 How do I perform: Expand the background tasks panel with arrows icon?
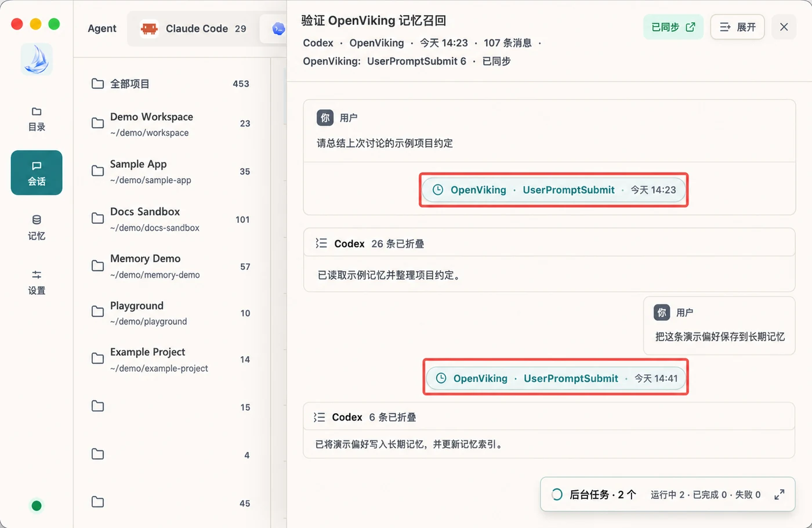point(780,494)
